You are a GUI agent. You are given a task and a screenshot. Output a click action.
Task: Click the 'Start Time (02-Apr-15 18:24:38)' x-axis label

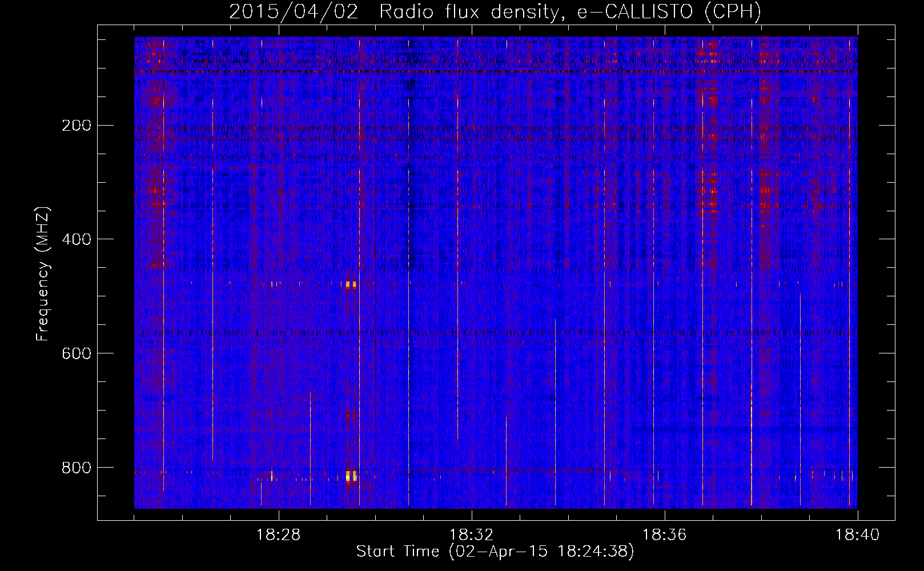pos(495,552)
